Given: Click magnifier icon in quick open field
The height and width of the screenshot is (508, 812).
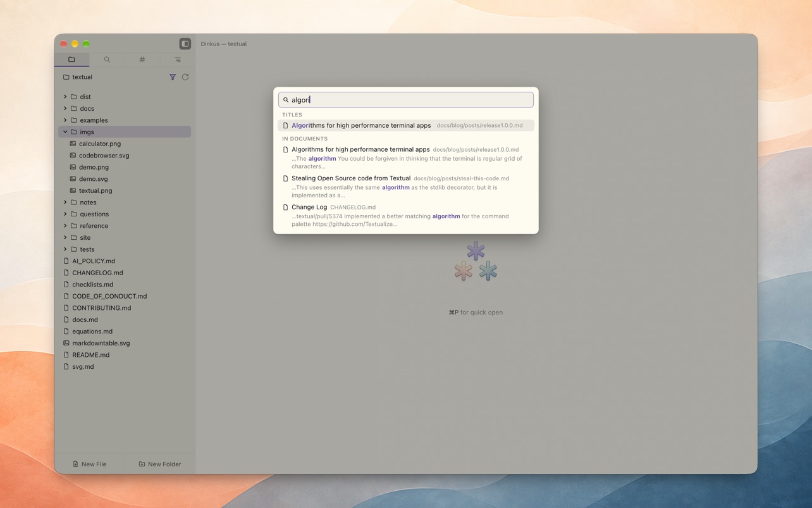Looking at the screenshot, I should (x=286, y=100).
